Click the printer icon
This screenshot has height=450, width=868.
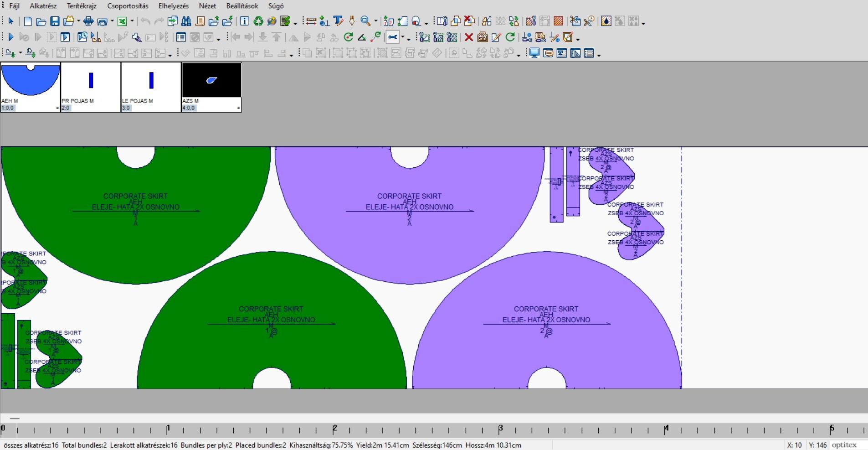[x=88, y=21]
